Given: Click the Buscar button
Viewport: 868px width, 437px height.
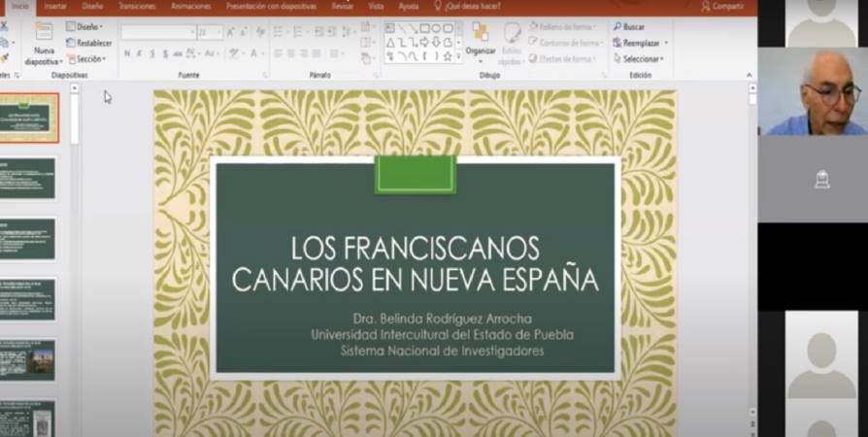Looking at the screenshot, I should [x=629, y=26].
